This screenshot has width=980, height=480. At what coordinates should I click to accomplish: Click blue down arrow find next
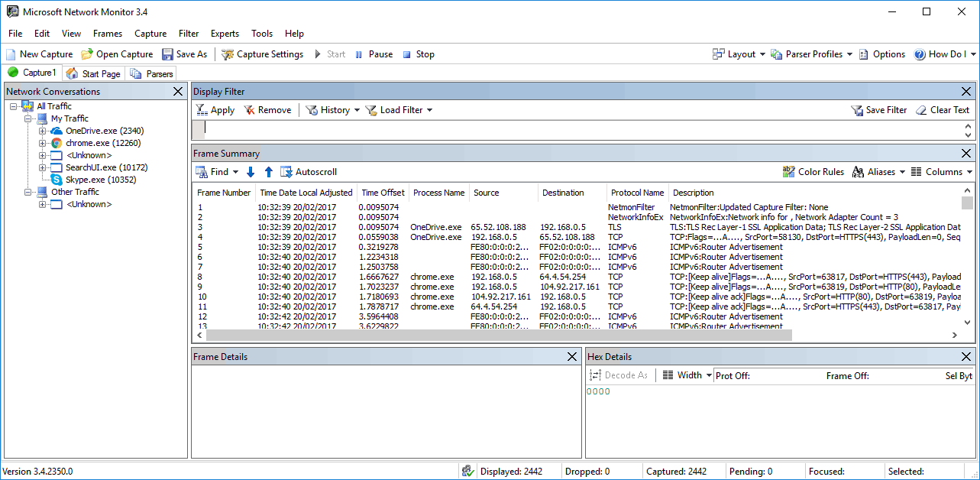tap(251, 172)
